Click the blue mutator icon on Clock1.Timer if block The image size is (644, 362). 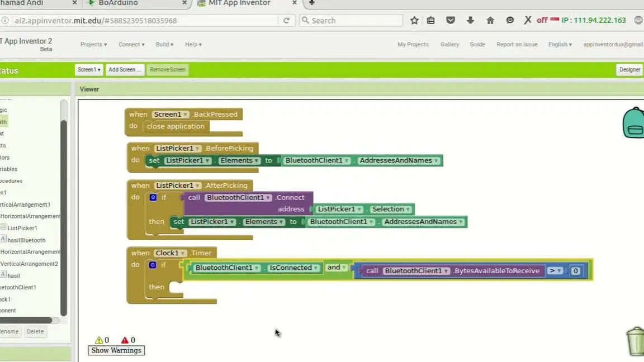click(153, 265)
